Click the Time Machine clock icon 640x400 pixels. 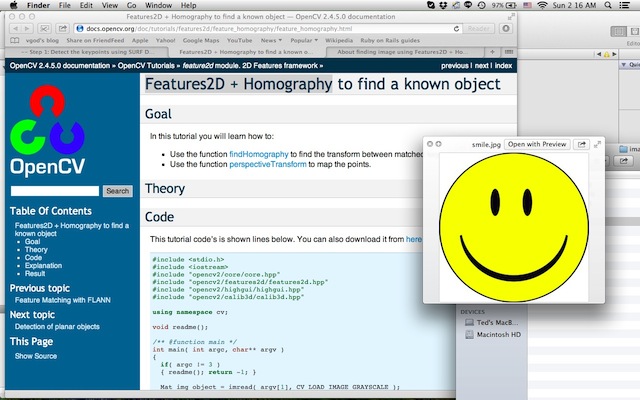[x=482, y=5]
